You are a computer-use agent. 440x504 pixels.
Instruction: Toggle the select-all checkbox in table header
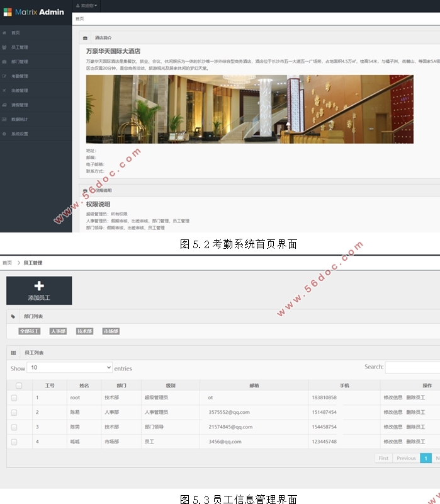click(19, 386)
